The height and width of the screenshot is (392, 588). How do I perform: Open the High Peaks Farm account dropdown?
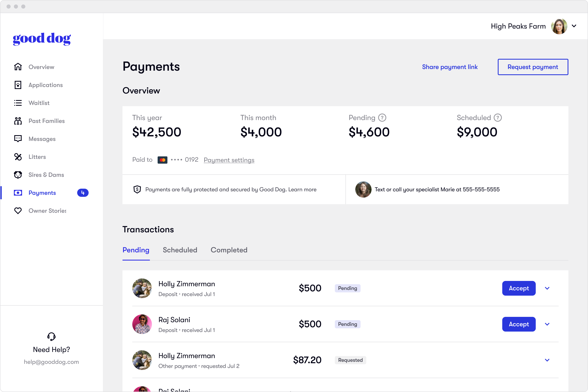coord(574,26)
